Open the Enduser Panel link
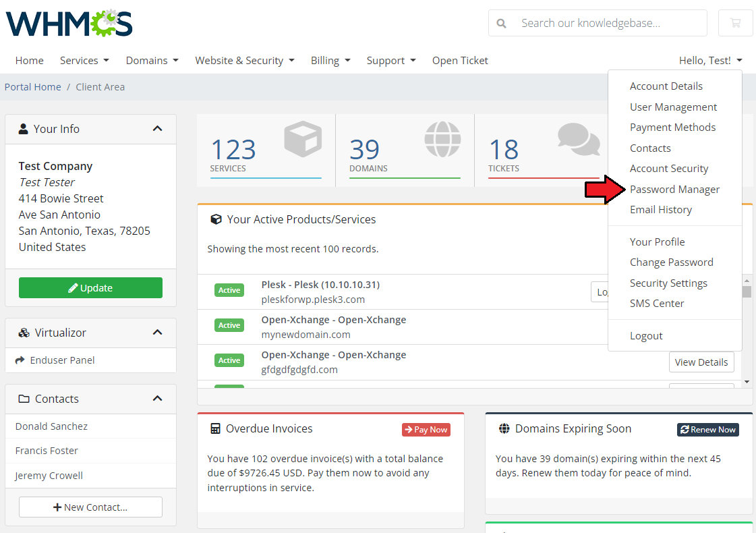The height and width of the screenshot is (533, 756). (x=90, y=360)
